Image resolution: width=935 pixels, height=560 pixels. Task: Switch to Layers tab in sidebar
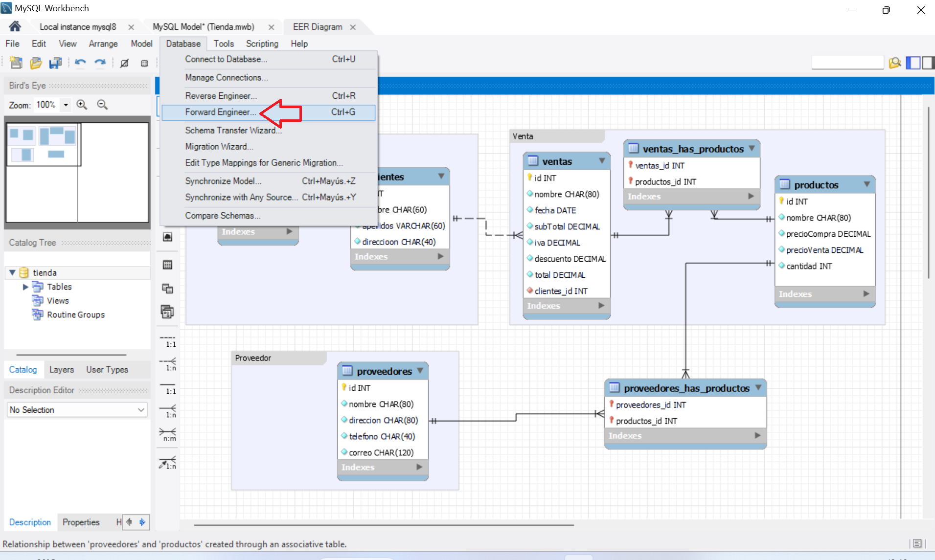62,370
